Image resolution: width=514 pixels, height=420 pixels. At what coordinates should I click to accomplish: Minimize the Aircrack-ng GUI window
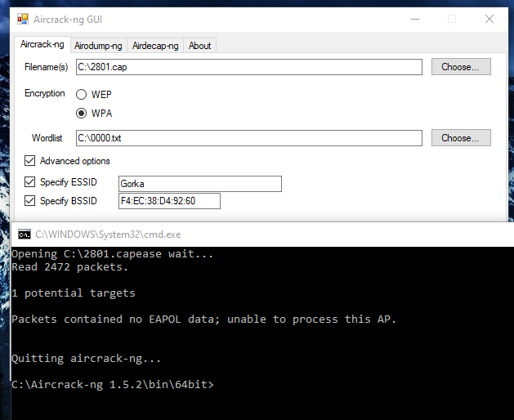[414, 18]
